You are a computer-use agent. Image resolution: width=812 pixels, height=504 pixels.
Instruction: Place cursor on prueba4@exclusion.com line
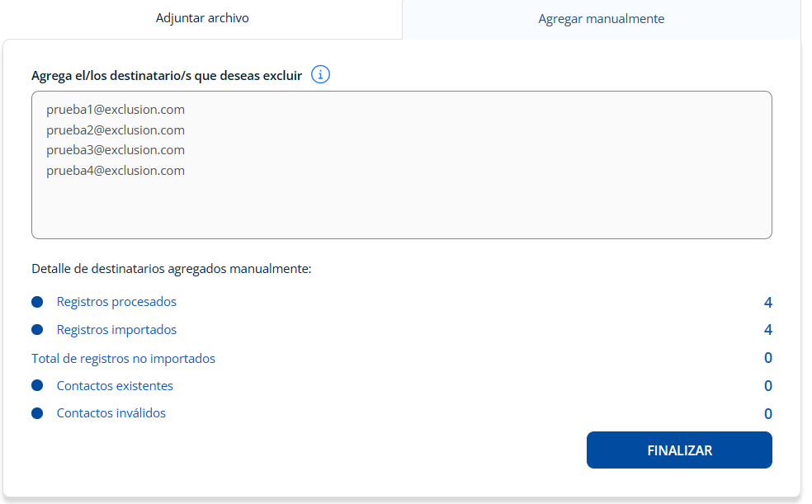116,171
